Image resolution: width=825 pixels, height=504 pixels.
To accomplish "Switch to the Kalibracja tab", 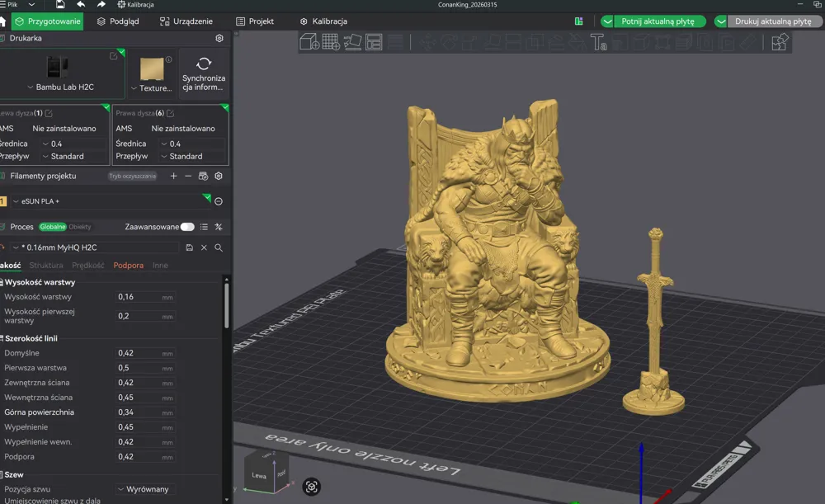I will (323, 21).
